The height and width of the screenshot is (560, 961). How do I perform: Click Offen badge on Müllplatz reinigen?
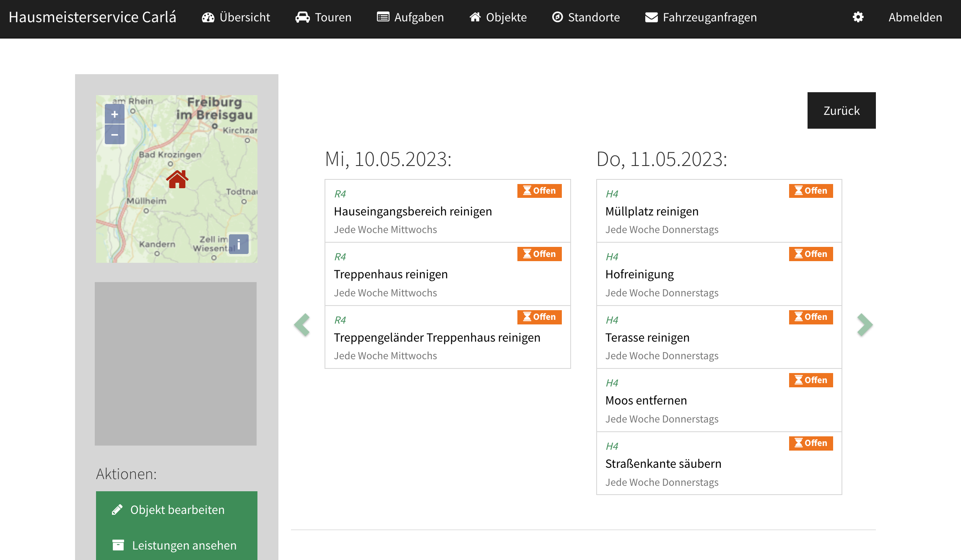pyautogui.click(x=810, y=191)
